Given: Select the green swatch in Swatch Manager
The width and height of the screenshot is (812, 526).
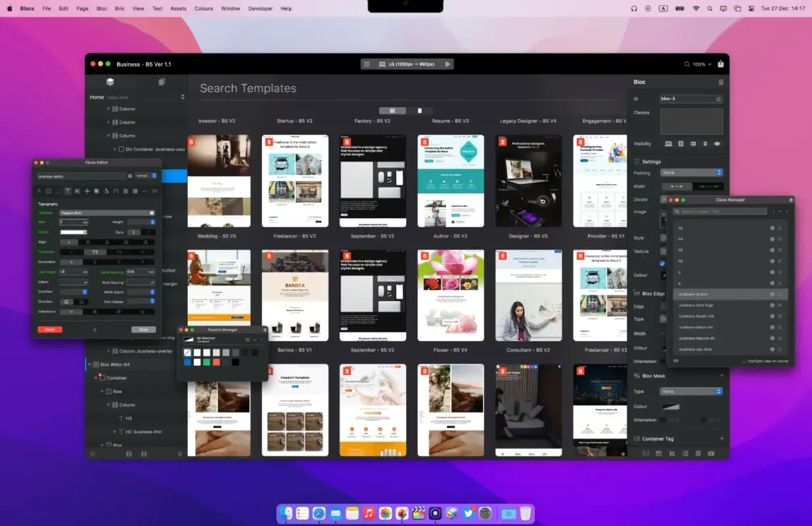Looking at the screenshot, I should 206,362.
